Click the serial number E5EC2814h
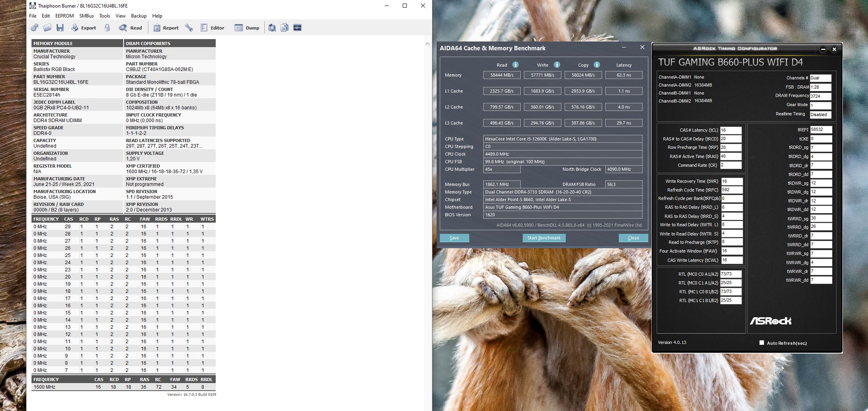 coord(47,95)
